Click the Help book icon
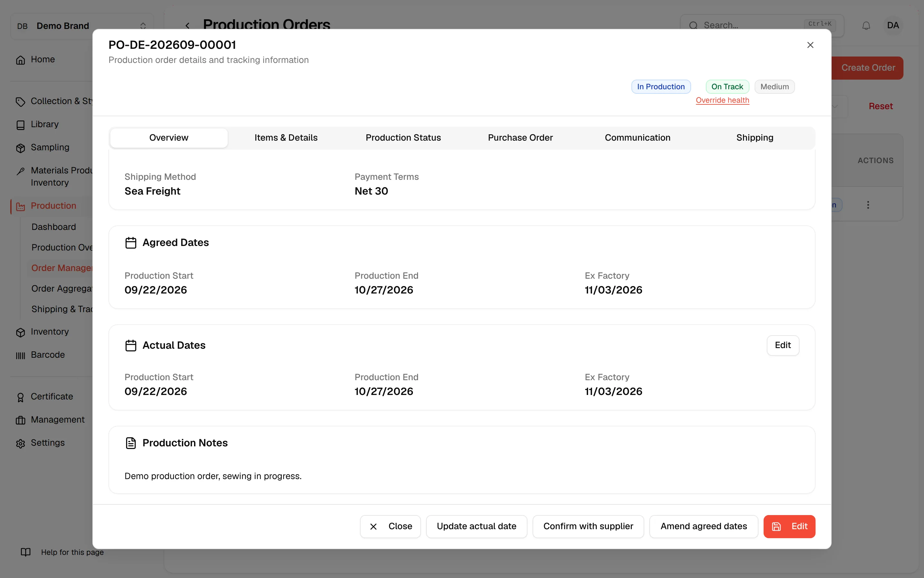The height and width of the screenshot is (578, 924). pyautogui.click(x=26, y=552)
